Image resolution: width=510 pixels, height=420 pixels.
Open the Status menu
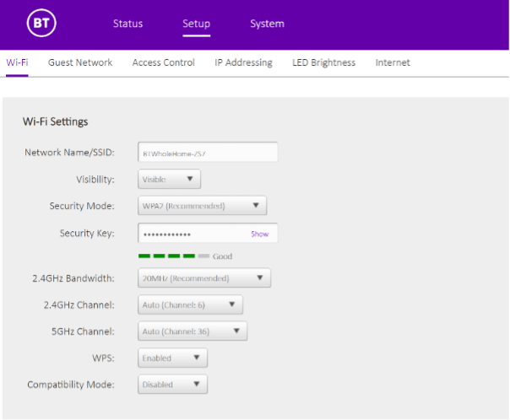[x=127, y=24]
